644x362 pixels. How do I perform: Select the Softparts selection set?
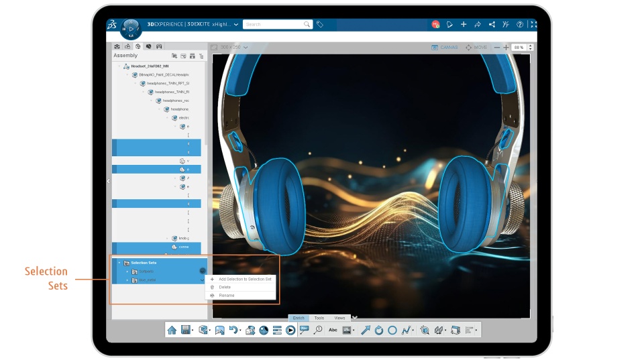[x=146, y=271]
